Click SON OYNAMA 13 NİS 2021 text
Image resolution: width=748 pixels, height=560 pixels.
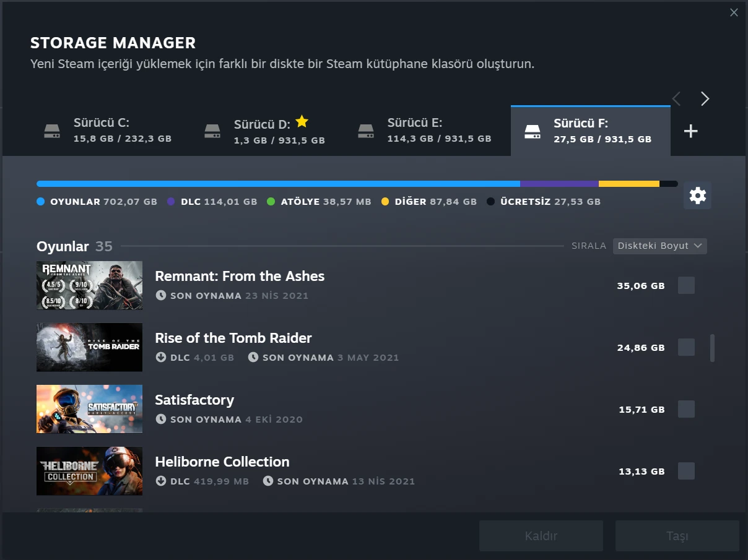[346, 481]
